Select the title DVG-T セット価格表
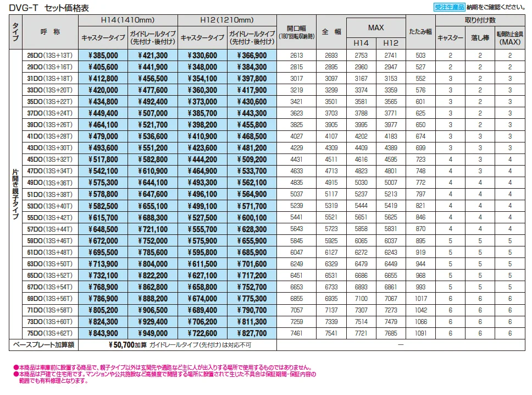The height and width of the screenshot is (395, 532). tap(49, 8)
